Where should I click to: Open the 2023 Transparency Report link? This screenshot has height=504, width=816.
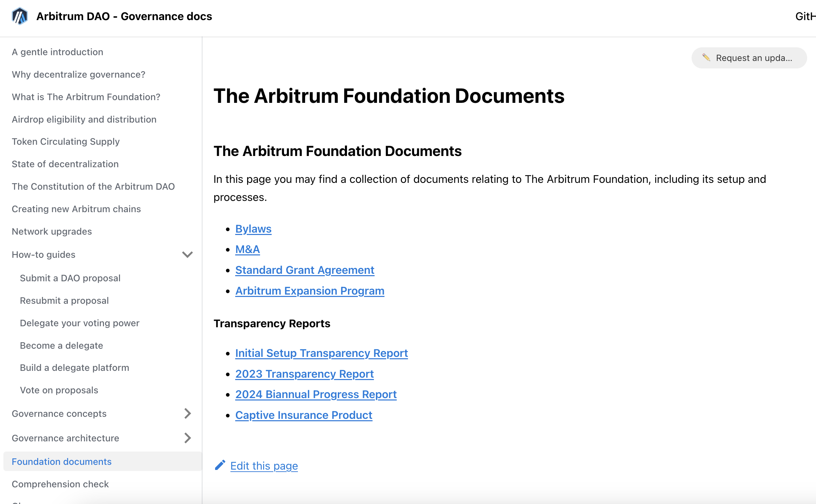(x=304, y=374)
